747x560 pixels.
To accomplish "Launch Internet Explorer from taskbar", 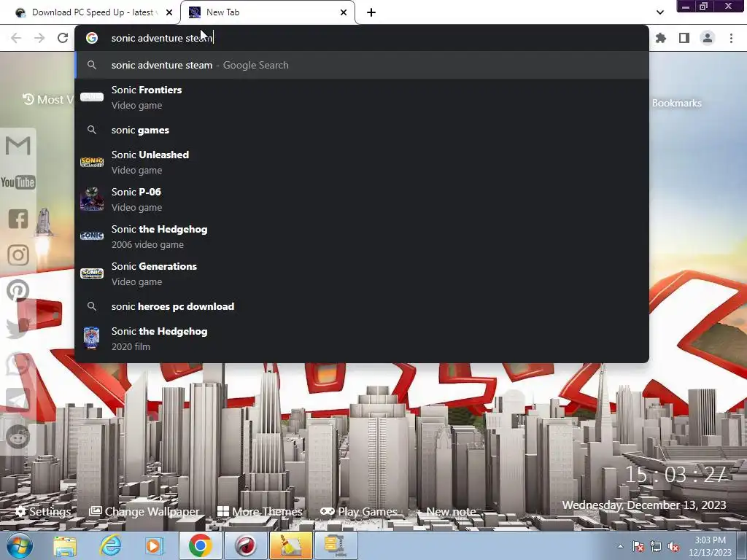I will coord(110,545).
